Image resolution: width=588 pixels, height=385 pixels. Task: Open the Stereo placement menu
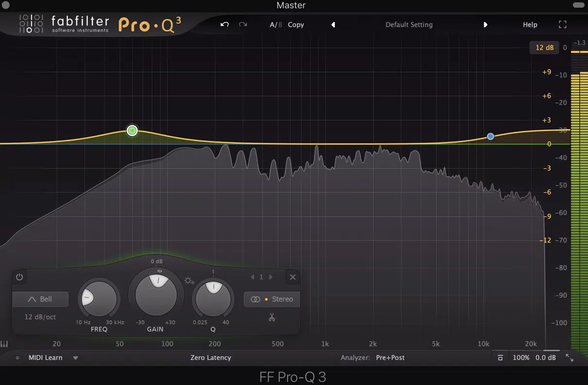click(272, 299)
